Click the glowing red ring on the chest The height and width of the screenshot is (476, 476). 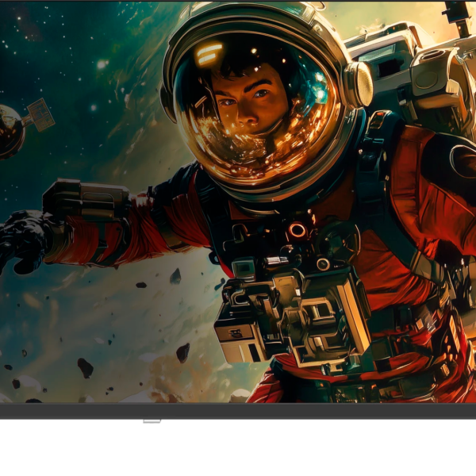[297, 230]
